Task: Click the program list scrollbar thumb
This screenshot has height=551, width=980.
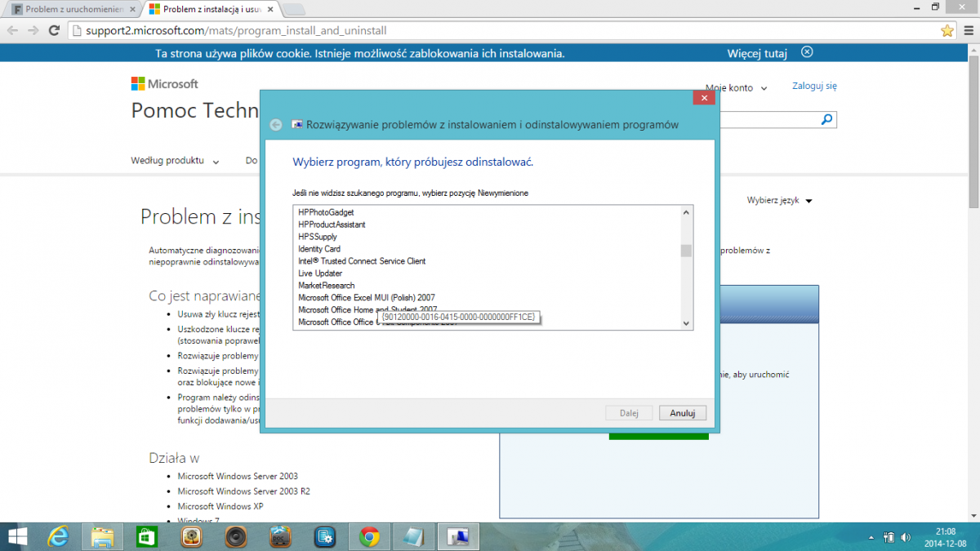Action: tap(687, 251)
